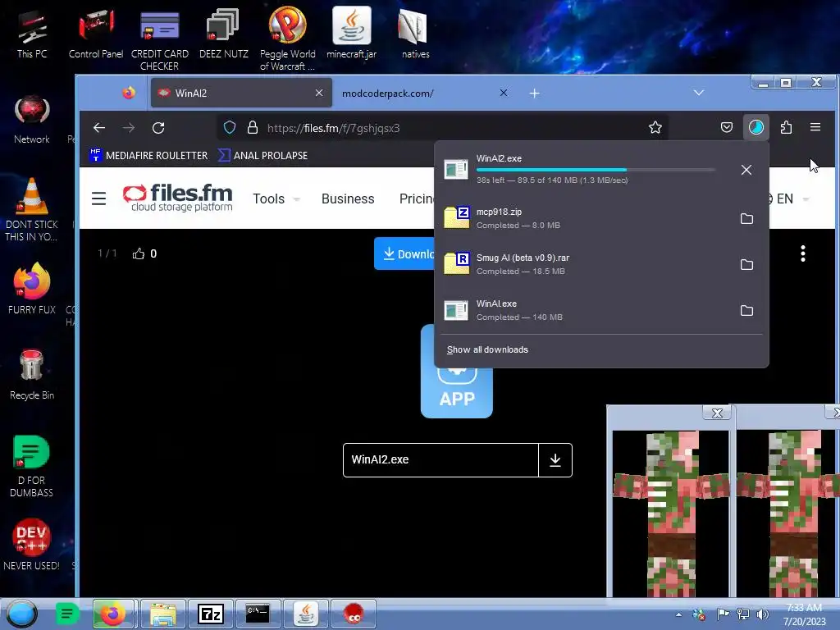Open a new Firefox tab

pyautogui.click(x=535, y=94)
